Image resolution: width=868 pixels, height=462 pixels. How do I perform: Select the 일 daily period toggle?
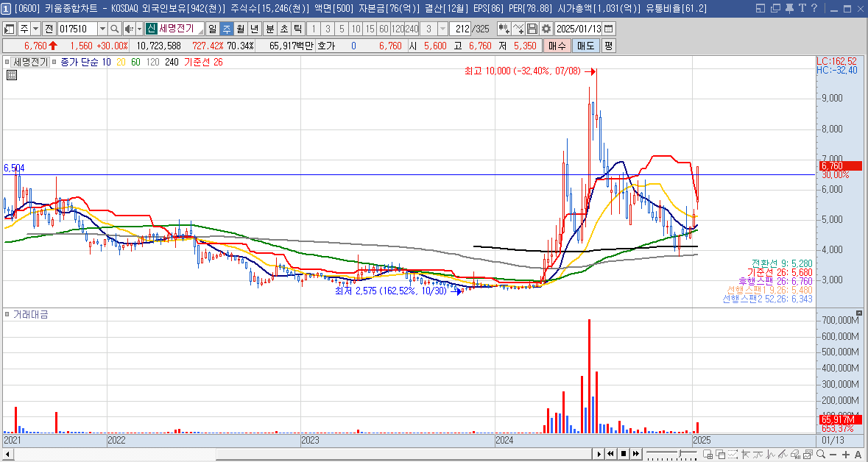(212, 29)
